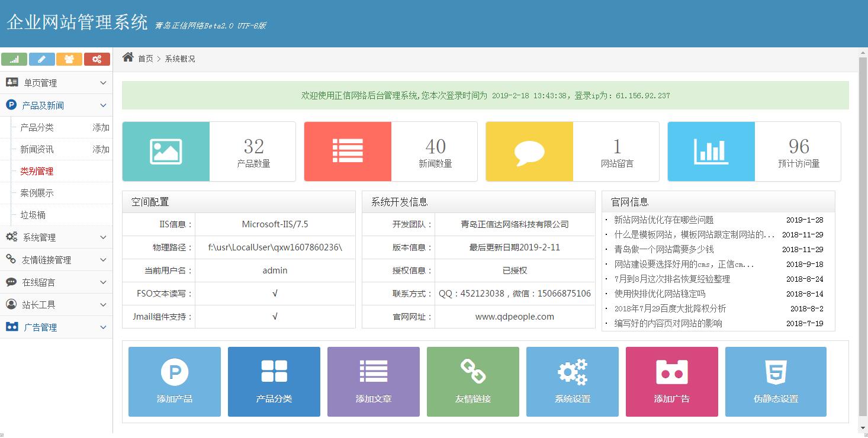Select 案例展示 in sidebar submenu

(x=37, y=193)
